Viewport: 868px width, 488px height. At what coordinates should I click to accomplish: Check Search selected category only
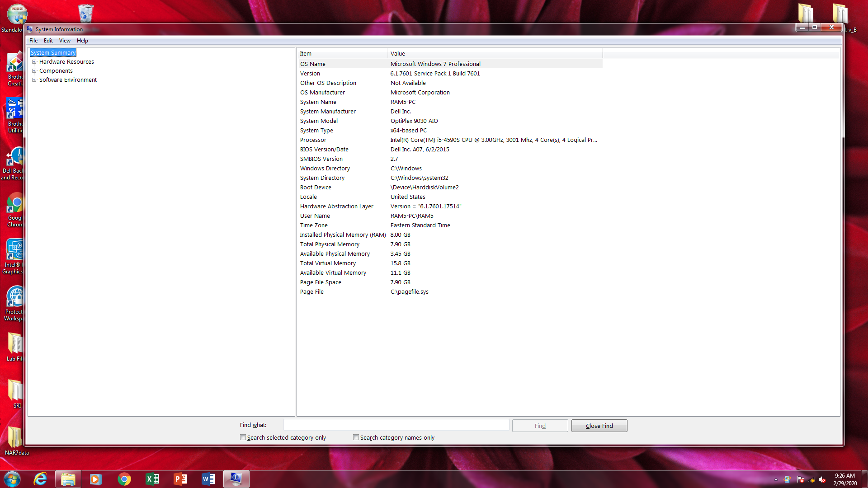click(x=243, y=437)
